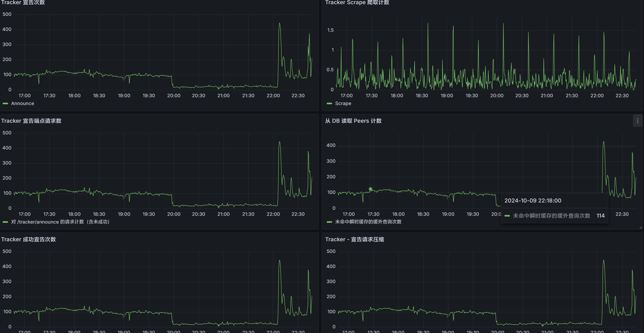Toggle the Announce series legend label
The height and width of the screenshot is (333, 644).
tap(23, 103)
